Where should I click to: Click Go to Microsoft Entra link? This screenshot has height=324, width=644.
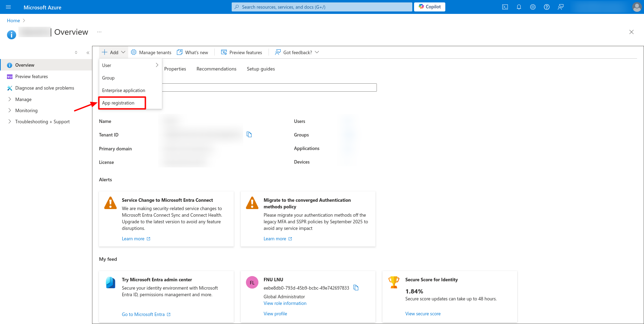click(143, 314)
